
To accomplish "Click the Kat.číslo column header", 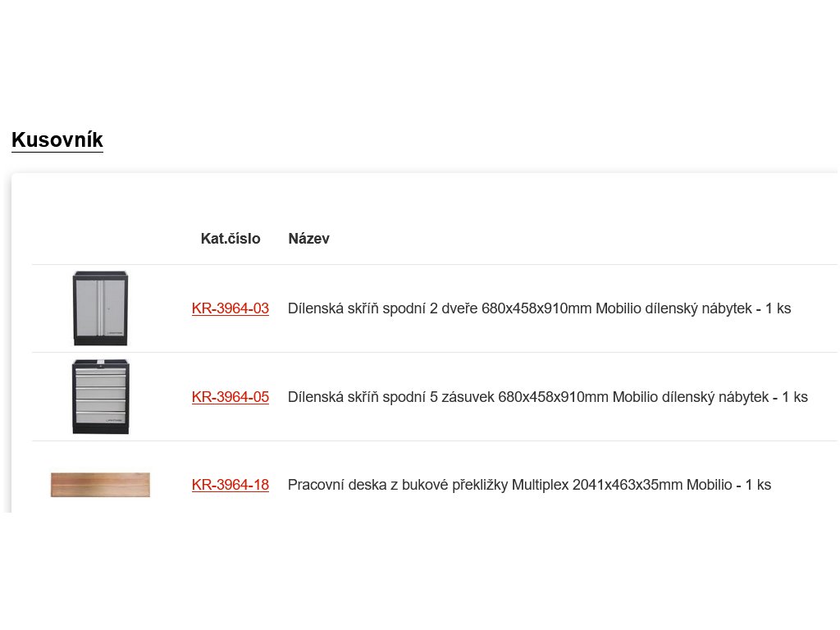I will pos(231,239).
